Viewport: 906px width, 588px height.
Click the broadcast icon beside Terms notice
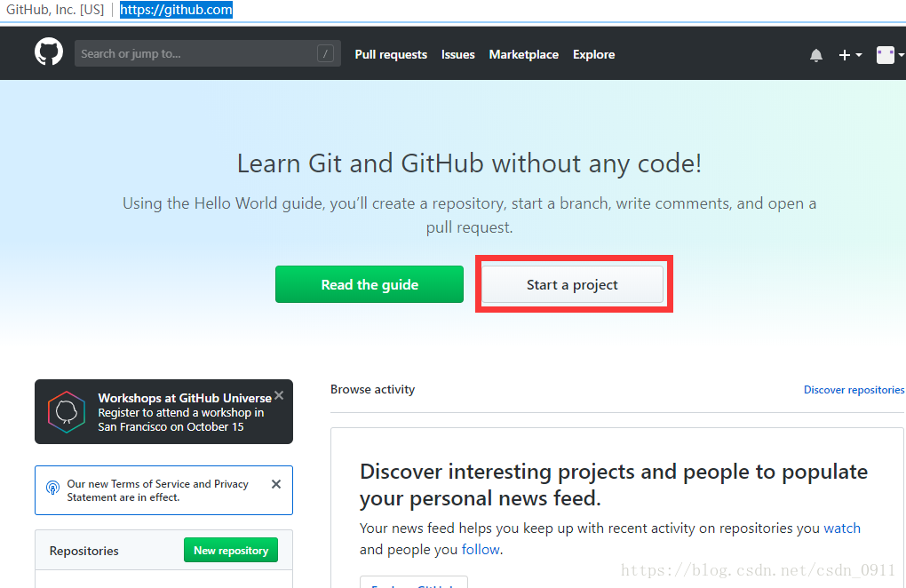tap(52, 488)
